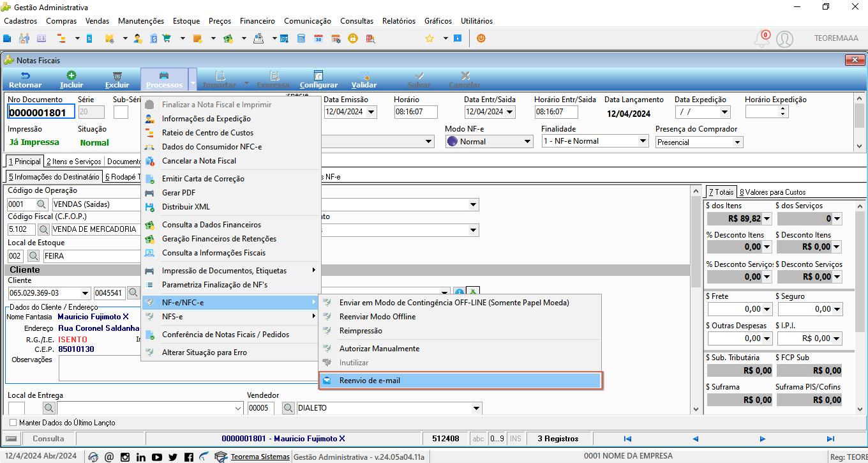Click the yellow star favorites icon

[430, 38]
